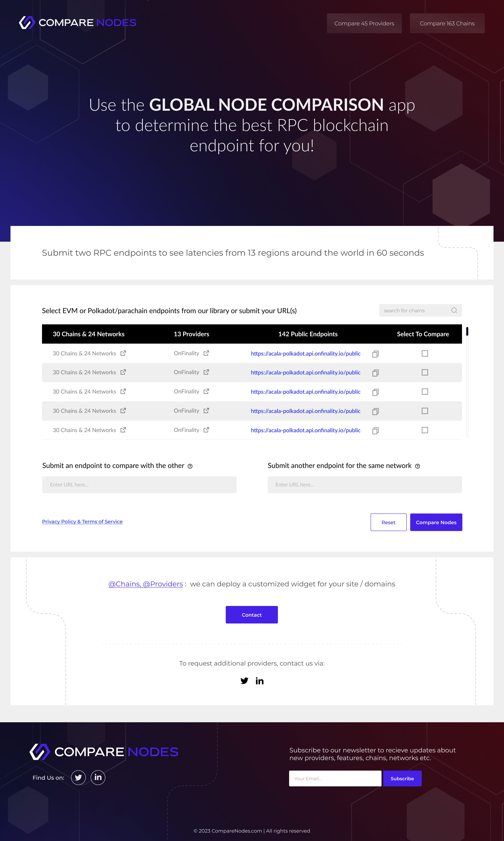Open Compare 45 Providers menu item
This screenshot has width=504, height=841.
tap(364, 23)
